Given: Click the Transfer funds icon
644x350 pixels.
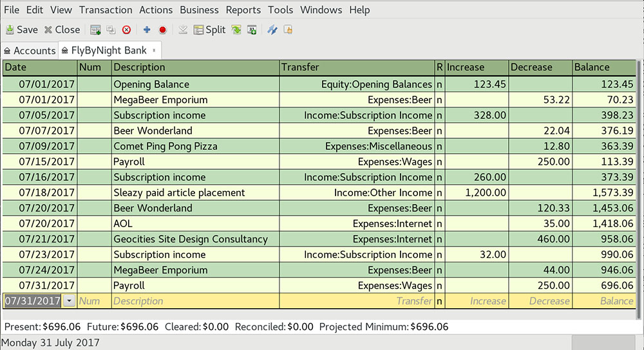Looking at the screenshot, I should (272, 30).
